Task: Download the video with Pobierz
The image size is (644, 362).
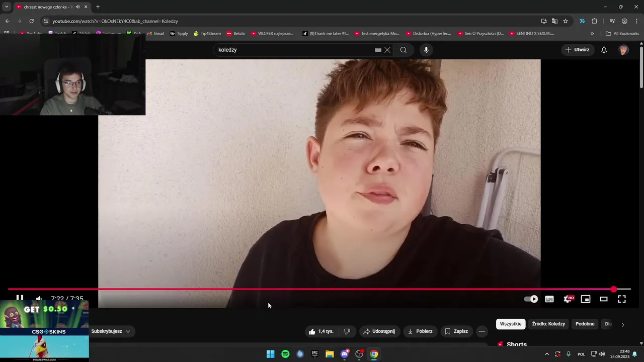Action: click(420, 331)
